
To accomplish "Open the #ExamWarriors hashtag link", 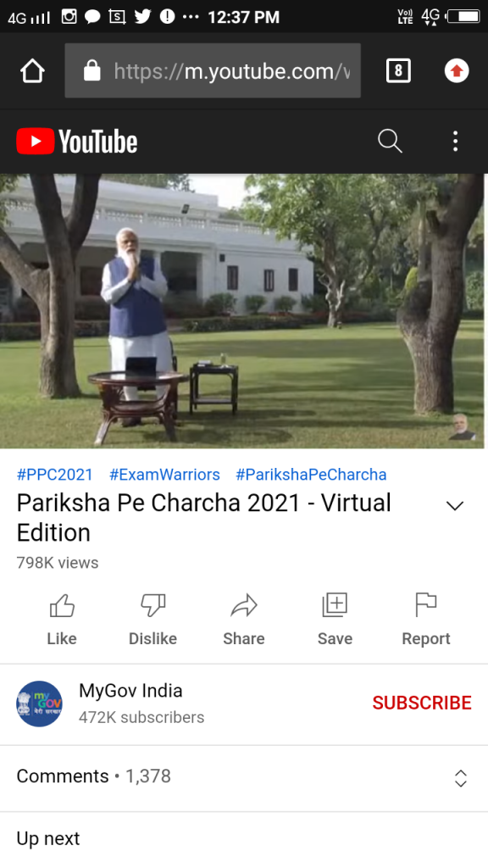I will click(164, 475).
